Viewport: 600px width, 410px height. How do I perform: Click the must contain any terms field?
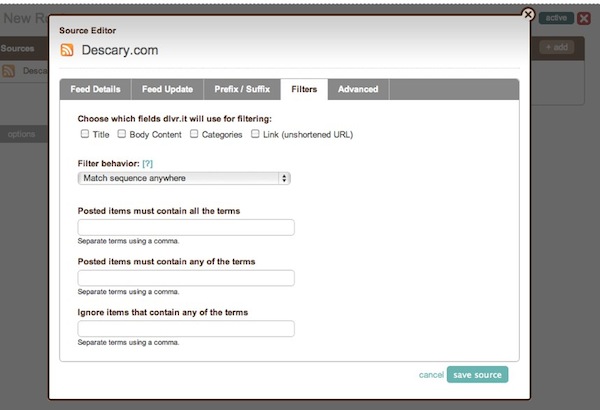(186, 278)
